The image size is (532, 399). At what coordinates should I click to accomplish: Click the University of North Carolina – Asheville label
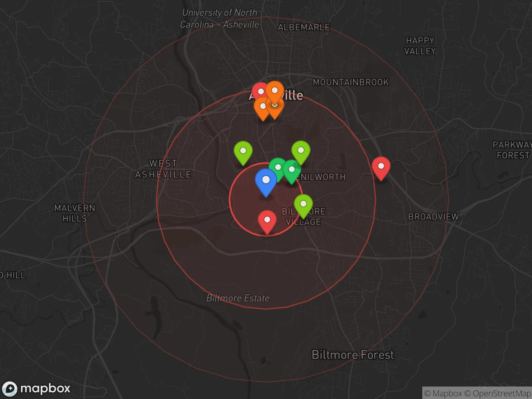pos(219,19)
